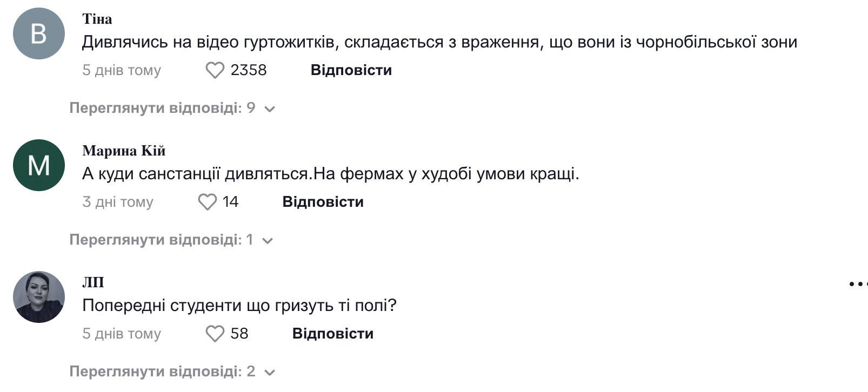This screenshot has height=392, width=868.
Task: Open the three-dot menu on ЛП's comment
Action: 858,283
